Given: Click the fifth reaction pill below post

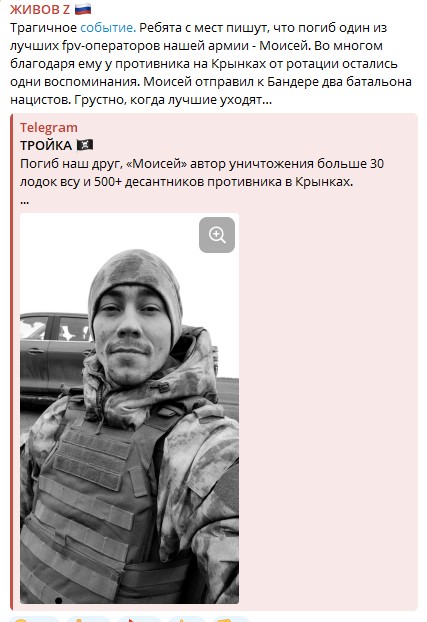Looking at the screenshot, I should click(x=230, y=619).
